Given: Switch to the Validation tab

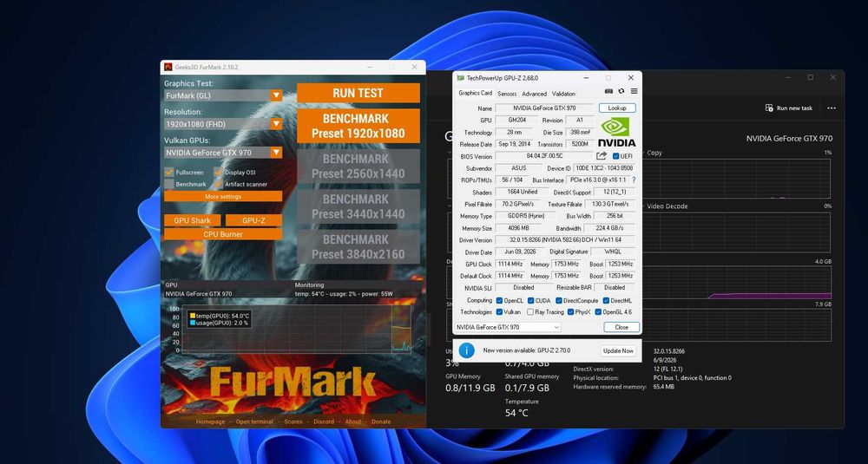Looking at the screenshot, I should pyautogui.click(x=563, y=94).
